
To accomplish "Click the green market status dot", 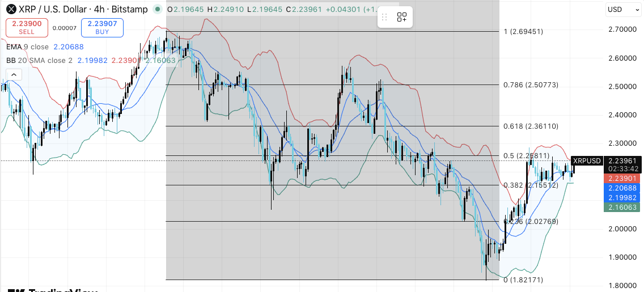I will click(x=157, y=10).
